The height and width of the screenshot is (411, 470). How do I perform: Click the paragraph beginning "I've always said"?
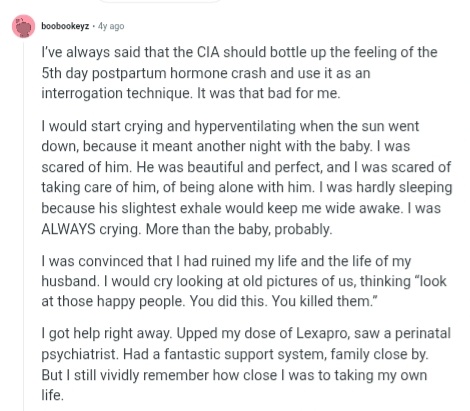pyautogui.click(x=239, y=73)
